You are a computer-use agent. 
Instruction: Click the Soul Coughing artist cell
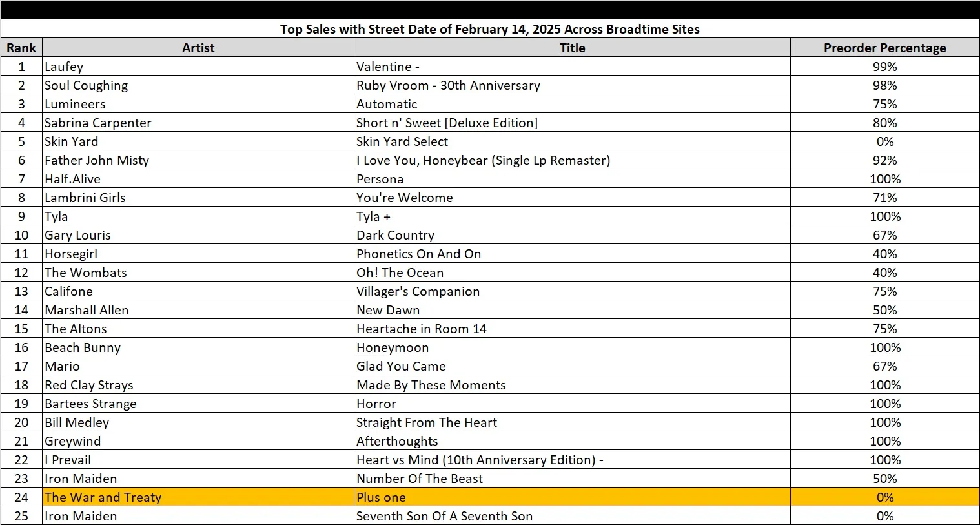pyautogui.click(x=198, y=85)
